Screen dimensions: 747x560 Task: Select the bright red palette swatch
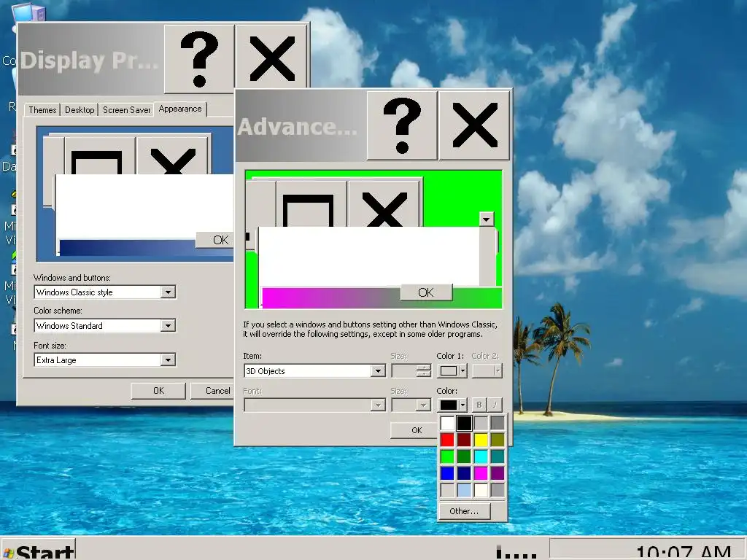click(447, 440)
